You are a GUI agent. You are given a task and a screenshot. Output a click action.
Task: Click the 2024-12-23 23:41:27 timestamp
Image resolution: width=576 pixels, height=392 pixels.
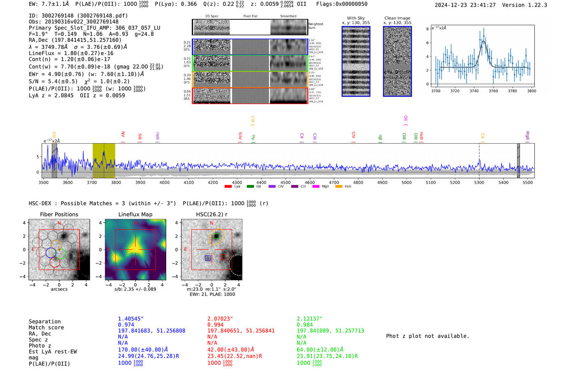tap(465, 5)
